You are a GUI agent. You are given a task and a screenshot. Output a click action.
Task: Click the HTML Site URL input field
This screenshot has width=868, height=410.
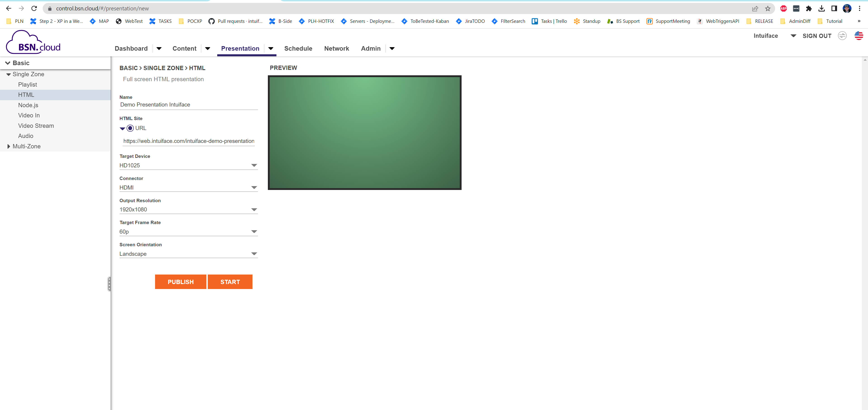189,141
